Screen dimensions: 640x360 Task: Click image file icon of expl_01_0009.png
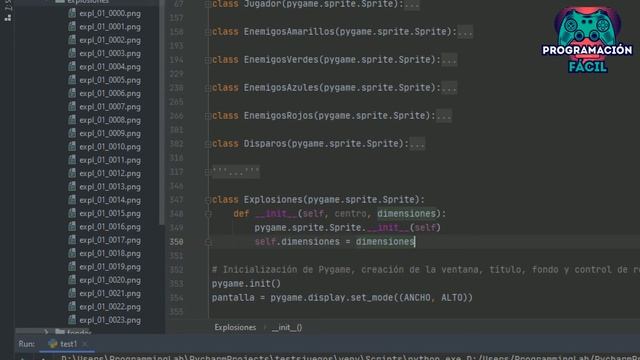[x=72, y=133]
